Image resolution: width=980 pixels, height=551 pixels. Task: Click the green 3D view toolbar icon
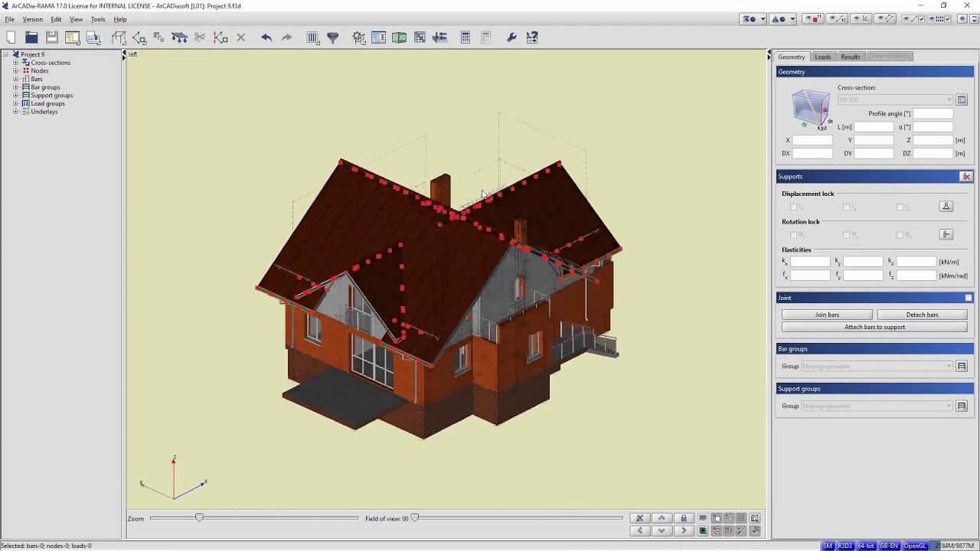(x=399, y=37)
